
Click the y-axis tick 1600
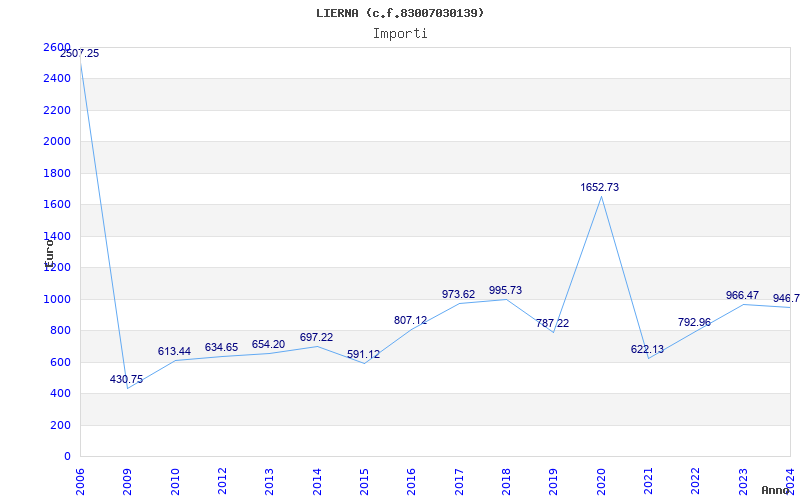pos(57,205)
